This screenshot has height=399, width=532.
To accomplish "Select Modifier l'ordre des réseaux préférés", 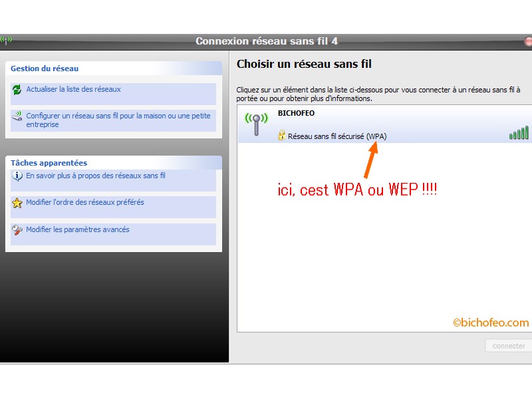I will (84, 203).
